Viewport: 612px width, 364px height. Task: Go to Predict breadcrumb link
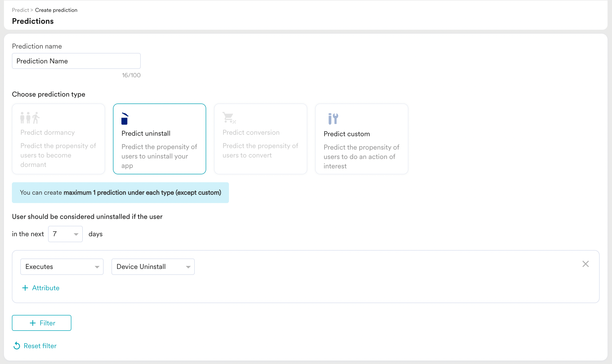pos(20,10)
